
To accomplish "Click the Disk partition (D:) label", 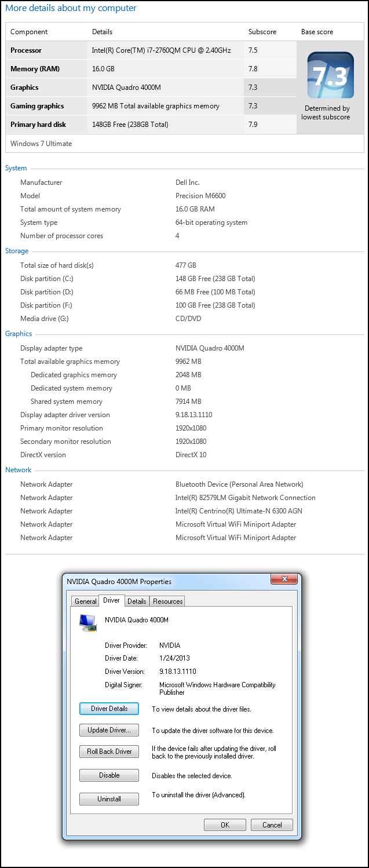I will [x=47, y=292].
